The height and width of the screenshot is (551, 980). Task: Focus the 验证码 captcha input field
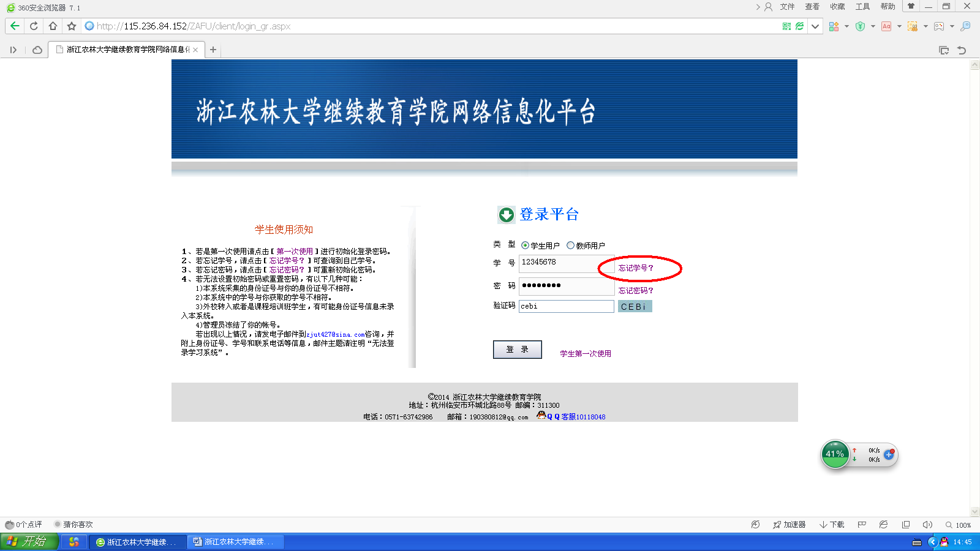(567, 306)
